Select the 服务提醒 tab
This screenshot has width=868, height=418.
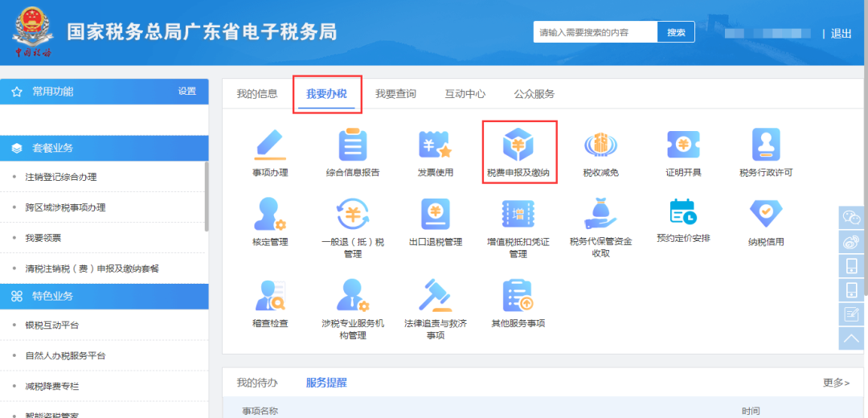(326, 383)
